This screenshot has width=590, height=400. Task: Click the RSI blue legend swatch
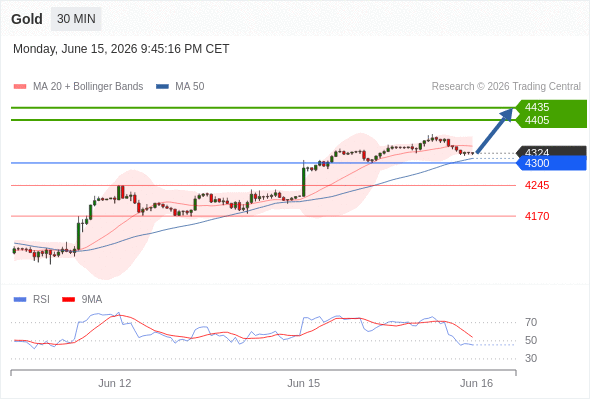pyautogui.click(x=20, y=300)
